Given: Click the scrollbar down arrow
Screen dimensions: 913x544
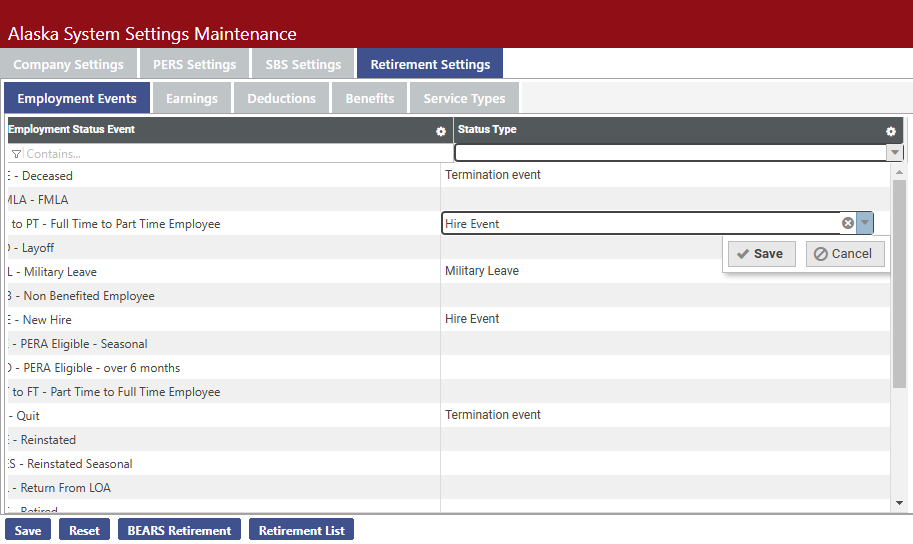Looking at the screenshot, I should (899, 503).
